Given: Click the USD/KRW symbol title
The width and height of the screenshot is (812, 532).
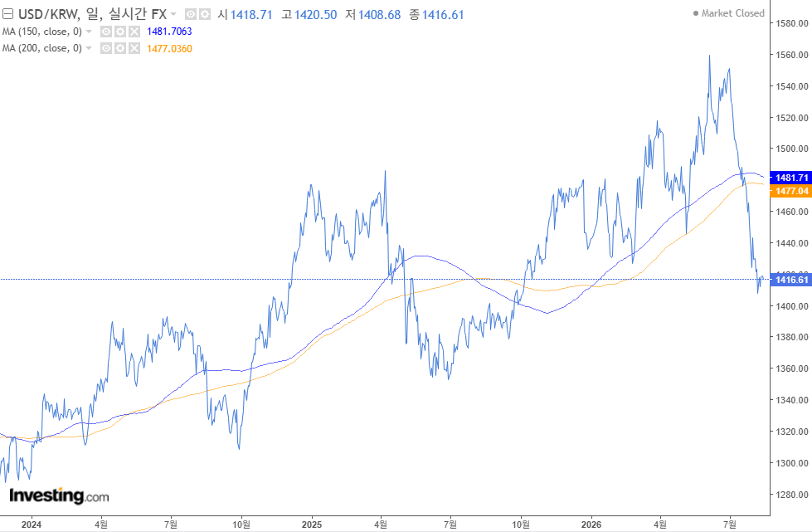Looking at the screenshot, I should (x=92, y=14).
